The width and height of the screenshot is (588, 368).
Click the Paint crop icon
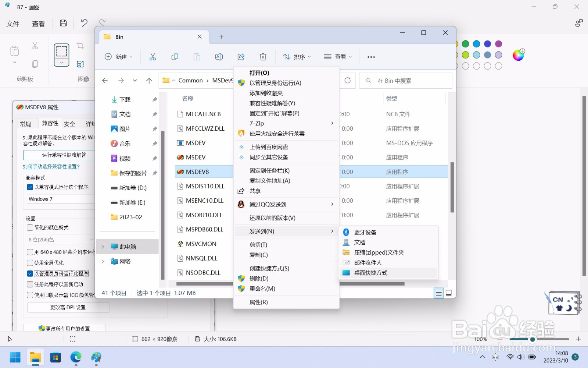80,46
